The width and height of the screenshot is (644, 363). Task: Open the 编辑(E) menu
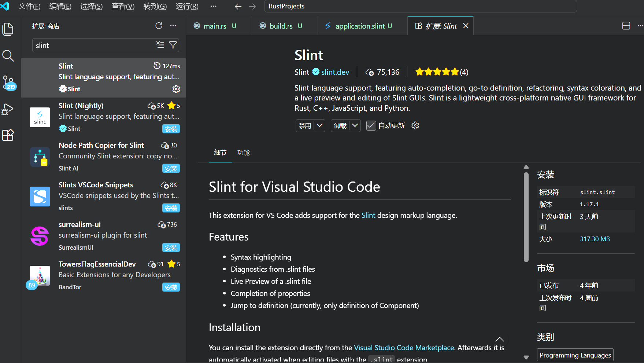pos(60,6)
